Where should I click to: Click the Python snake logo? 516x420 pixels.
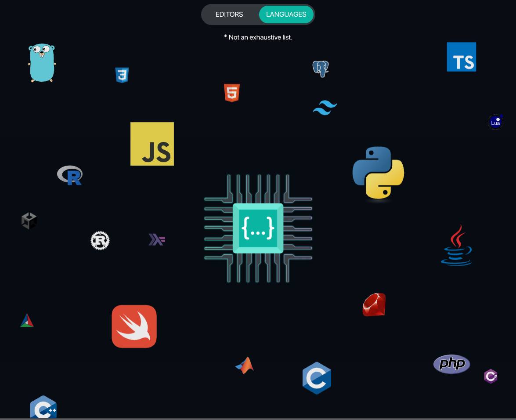click(378, 173)
